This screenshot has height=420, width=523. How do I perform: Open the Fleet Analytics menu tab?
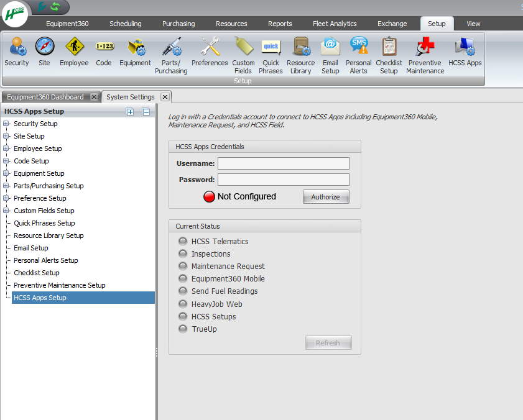335,24
